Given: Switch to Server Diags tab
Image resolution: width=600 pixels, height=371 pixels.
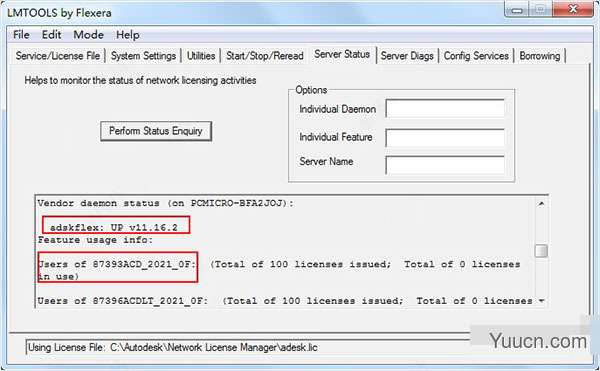Looking at the screenshot, I should pos(407,56).
